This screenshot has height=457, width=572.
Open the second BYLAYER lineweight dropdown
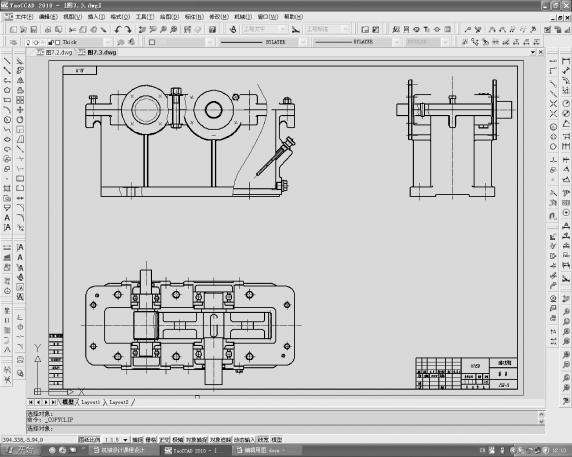pos(397,42)
